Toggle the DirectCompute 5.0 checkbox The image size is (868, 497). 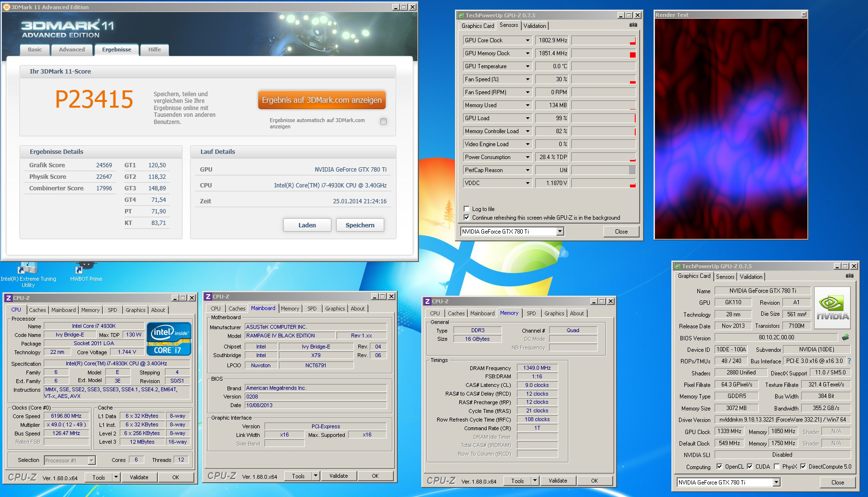click(x=803, y=466)
